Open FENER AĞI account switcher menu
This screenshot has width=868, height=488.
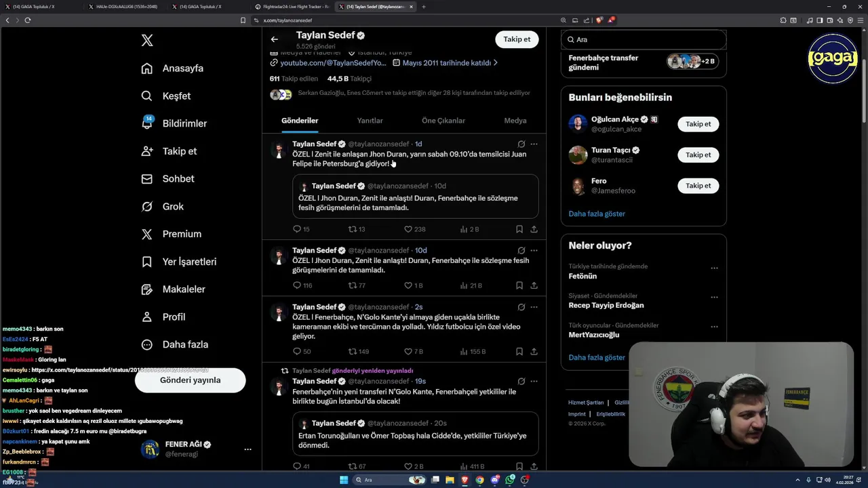tap(248, 449)
